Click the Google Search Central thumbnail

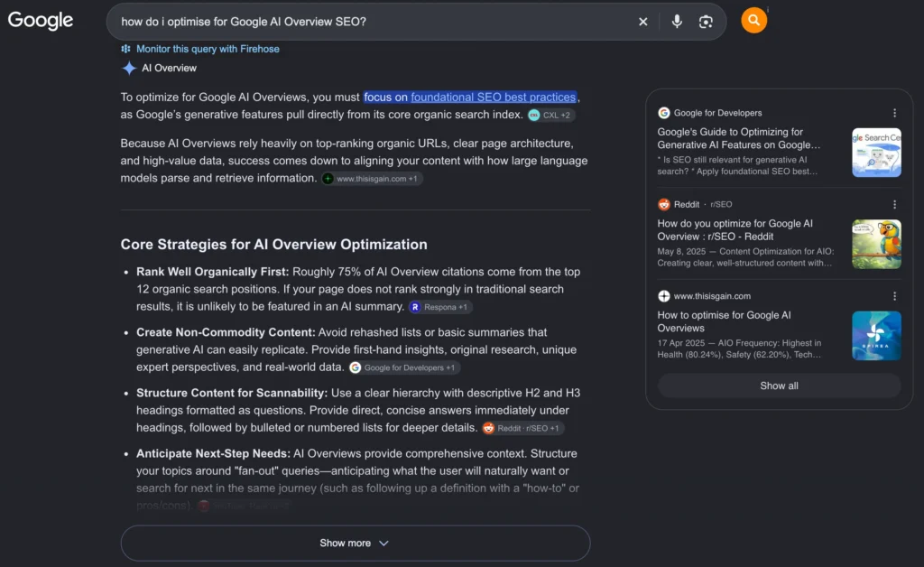(876, 153)
